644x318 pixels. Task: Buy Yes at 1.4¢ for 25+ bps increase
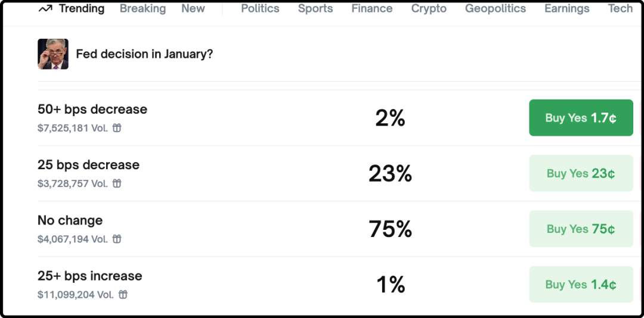click(x=581, y=284)
